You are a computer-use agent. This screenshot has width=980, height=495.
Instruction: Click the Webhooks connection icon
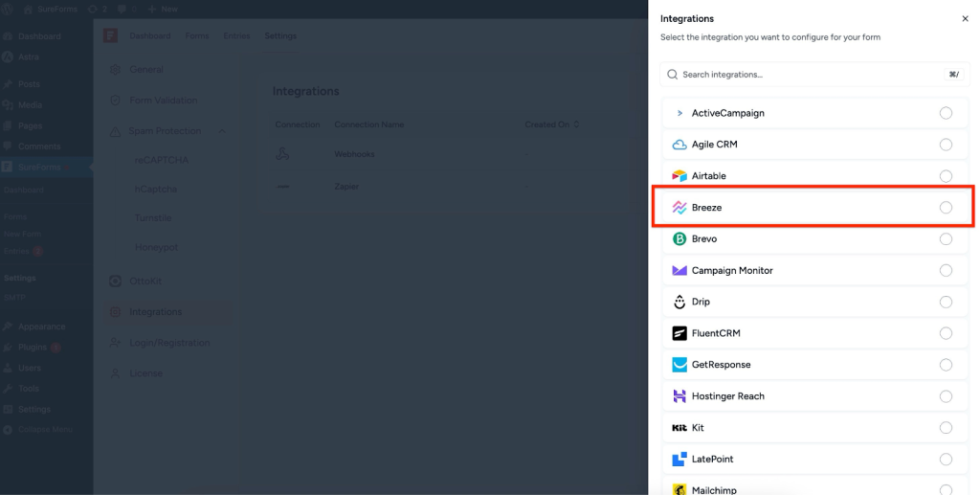282,154
